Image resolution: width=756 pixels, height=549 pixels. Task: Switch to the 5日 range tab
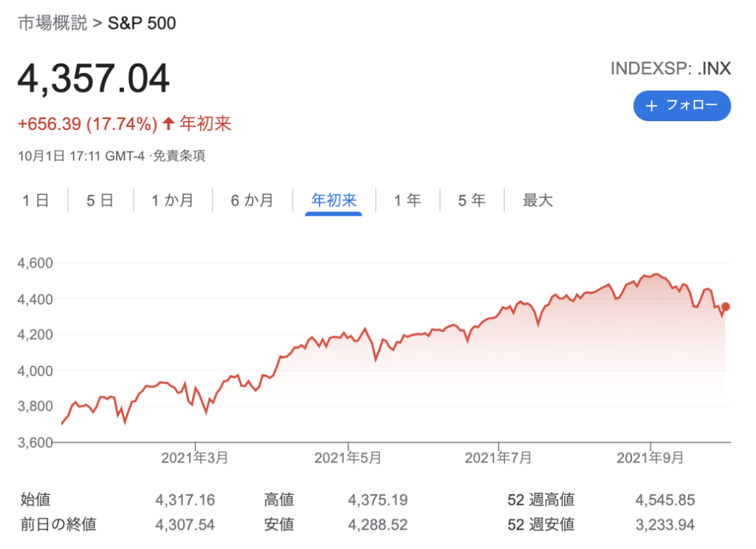[100, 200]
